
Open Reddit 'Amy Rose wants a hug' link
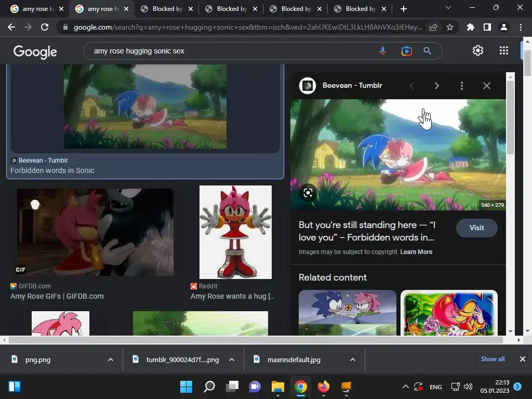[232, 296]
